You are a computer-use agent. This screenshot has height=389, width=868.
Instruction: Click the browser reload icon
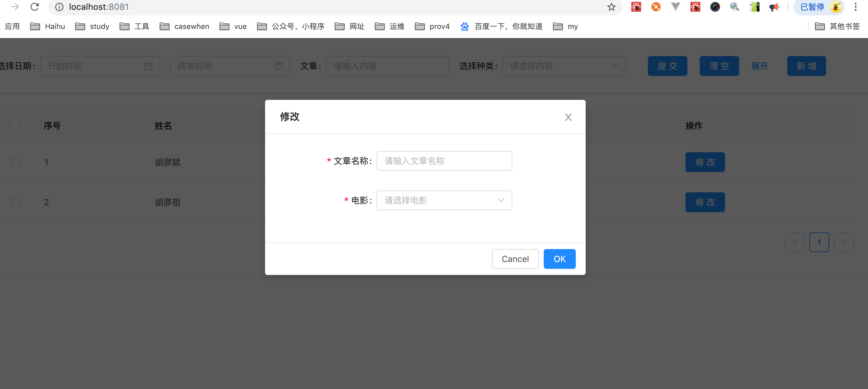(x=35, y=7)
